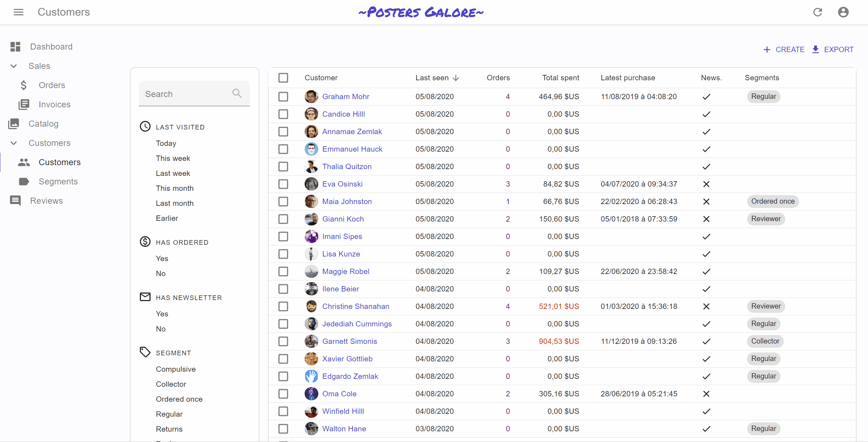This screenshot has width=868, height=442.
Task: Tick the select-all checkbox in the table header
Action: [283, 78]
